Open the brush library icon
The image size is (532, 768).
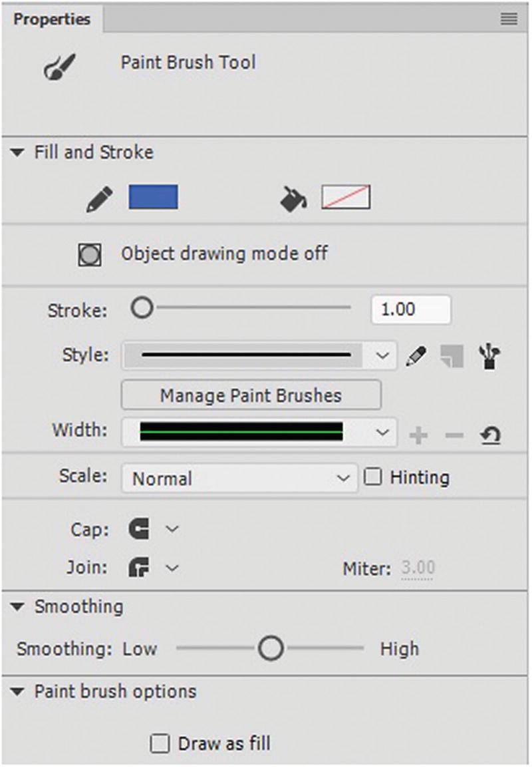click(490, 357)
